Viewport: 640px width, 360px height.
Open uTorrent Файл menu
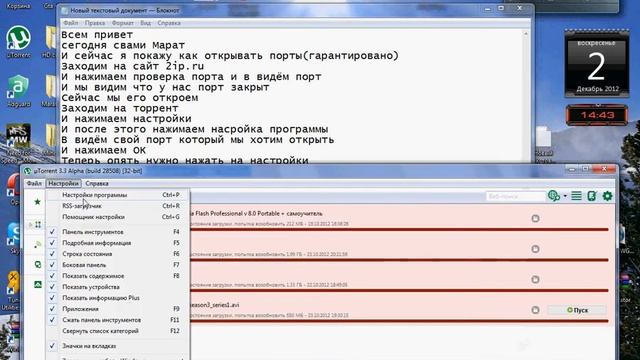click(34, 184)
